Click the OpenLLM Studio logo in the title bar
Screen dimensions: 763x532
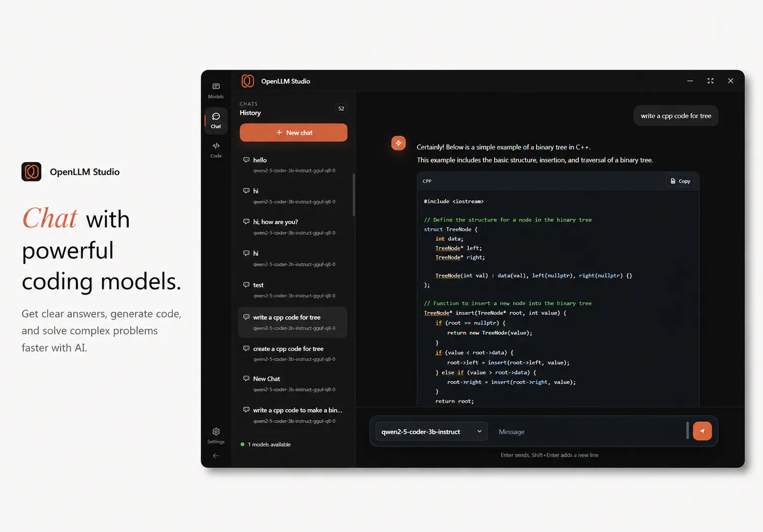pos(248,81)
